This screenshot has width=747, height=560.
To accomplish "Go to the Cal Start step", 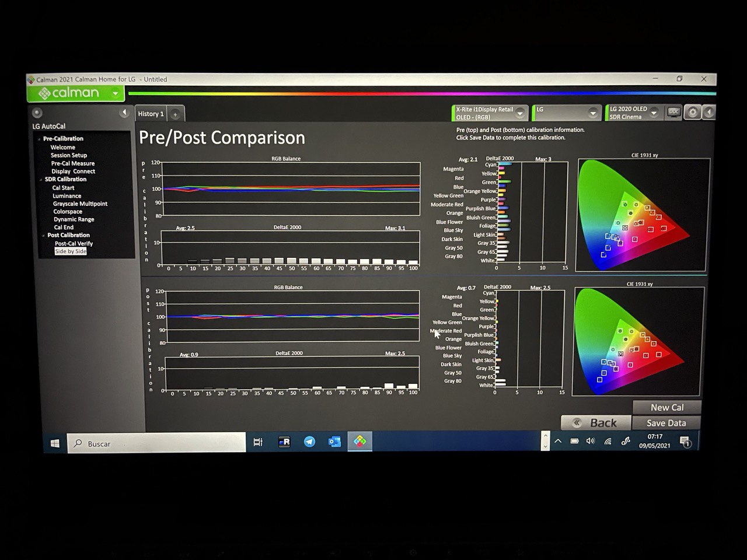I will tap(63, 188).
